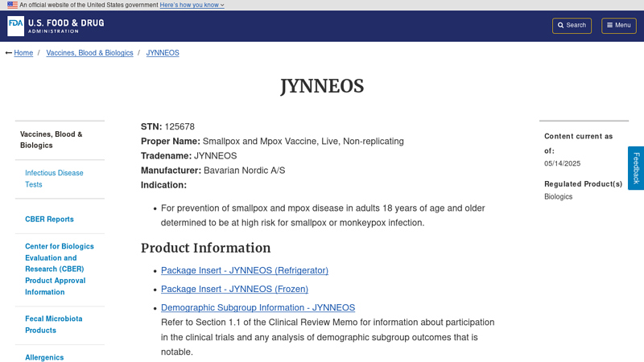The image size is (644, 362).
Task: Open the Search button
Action: (572, 26)
